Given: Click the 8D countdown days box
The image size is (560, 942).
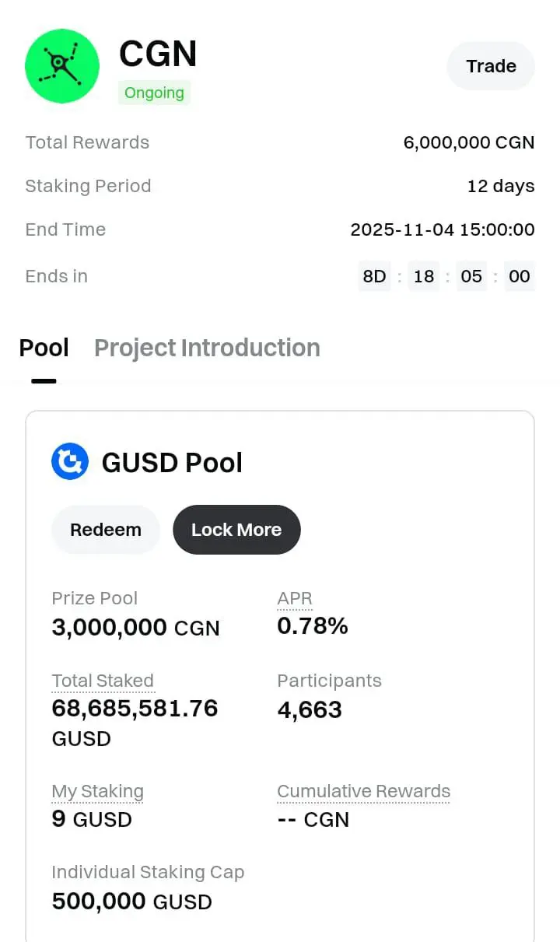Looking at the screenshot, I should [375, 276].
